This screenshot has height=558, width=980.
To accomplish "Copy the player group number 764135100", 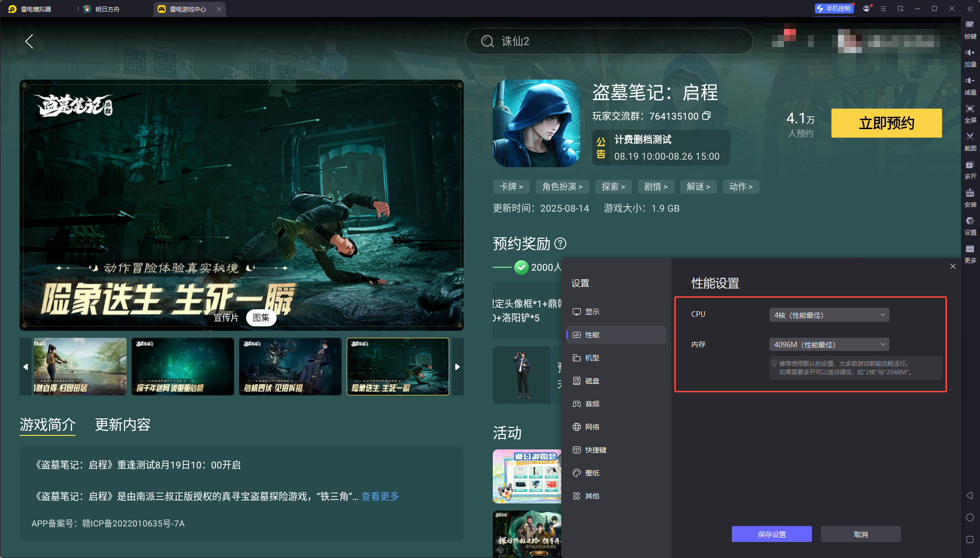I will (706, 116).
